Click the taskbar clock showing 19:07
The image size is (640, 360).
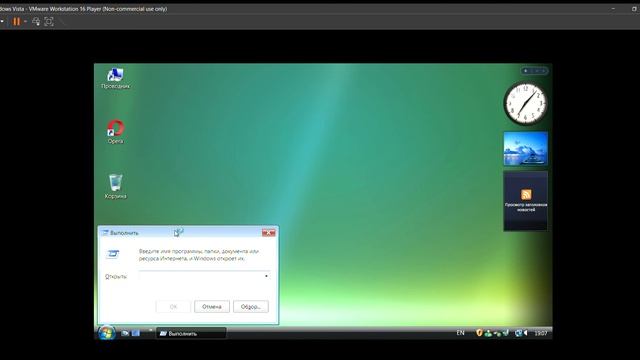pyautogui.click(x=541, y=333)
